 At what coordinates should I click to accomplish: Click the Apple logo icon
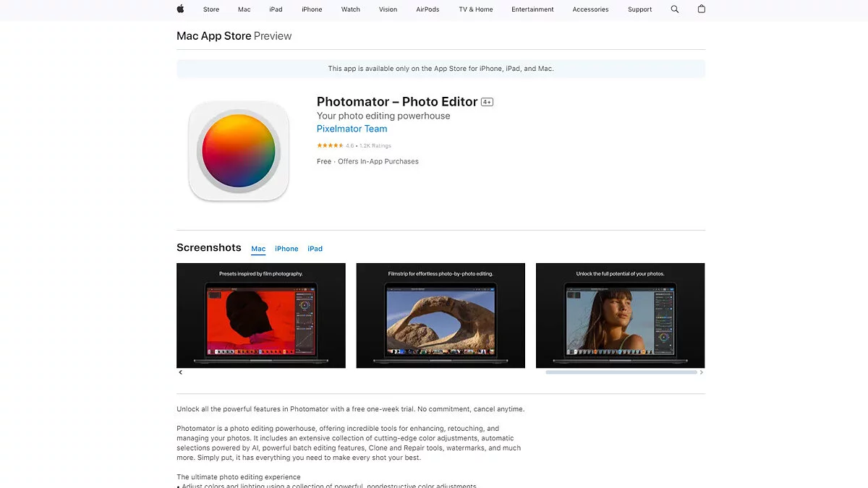click(180, 9)
